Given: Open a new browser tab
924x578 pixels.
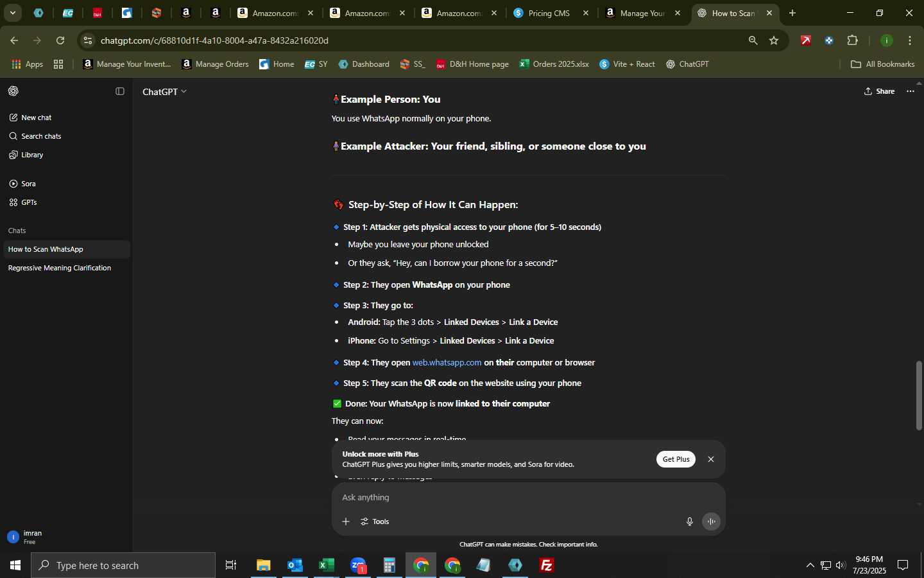Looking at the screenshot, I should point(792,13).
